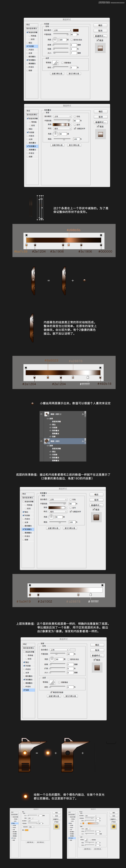Toggle visibility of layer 椭圆 1 拷贝 2
Viewport: 126px width, 868px height.
click(x=42, y=414)
